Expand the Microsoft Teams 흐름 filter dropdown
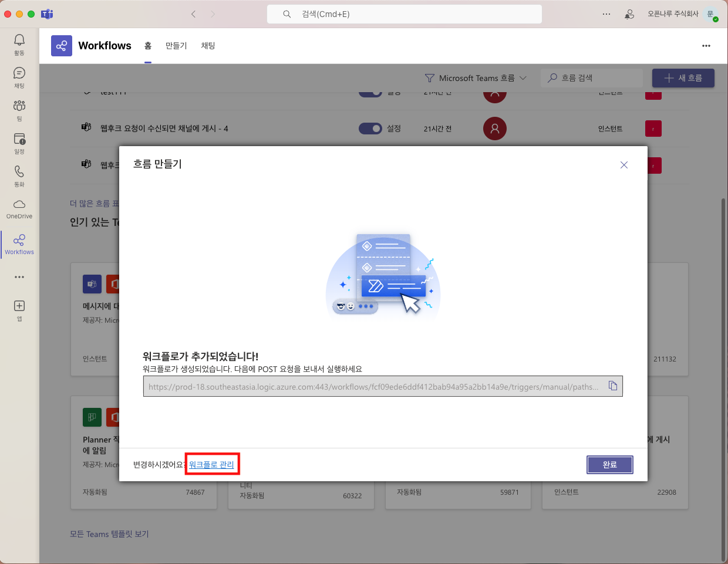 476,78
